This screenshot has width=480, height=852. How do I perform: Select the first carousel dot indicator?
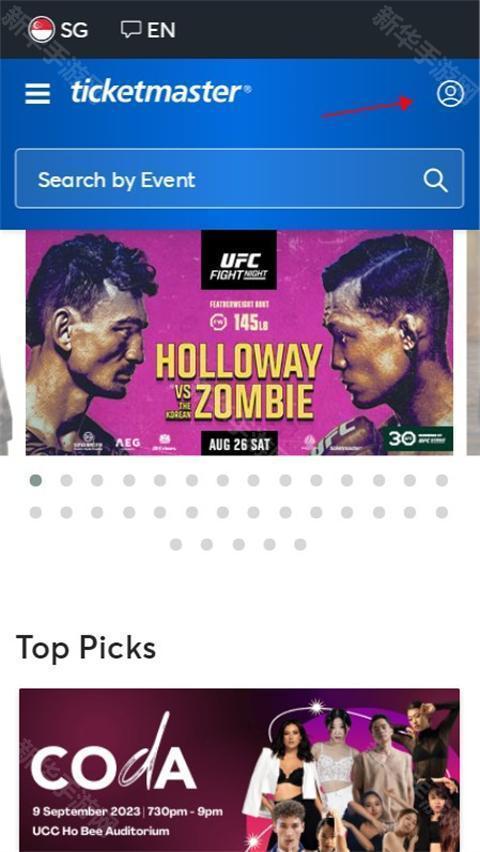pyautogui.click(x=36, y=480)
